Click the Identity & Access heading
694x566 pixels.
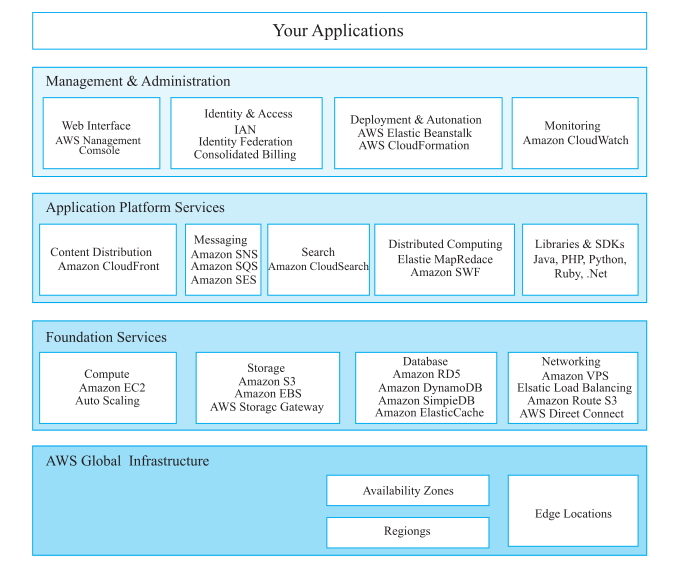point(248,114)
